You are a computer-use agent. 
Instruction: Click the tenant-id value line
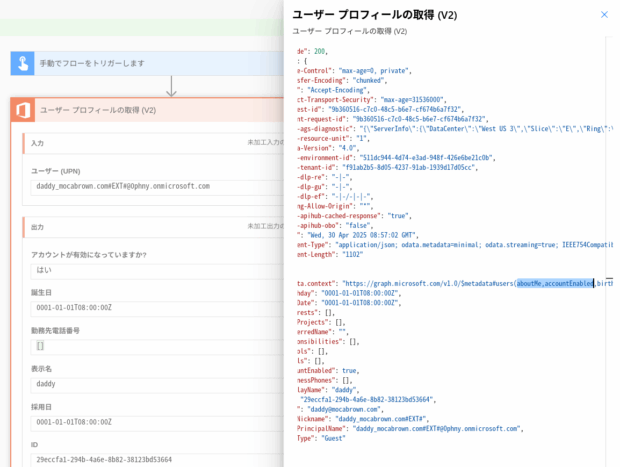(x=388, y=168)
